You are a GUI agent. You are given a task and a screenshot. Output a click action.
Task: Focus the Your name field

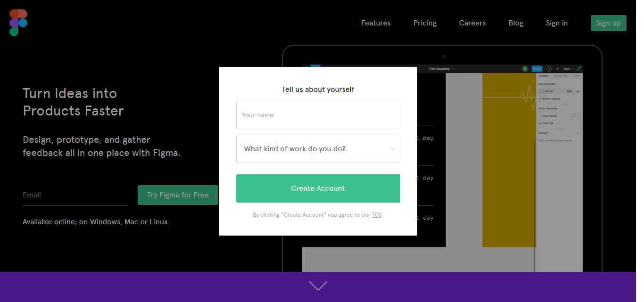318,115
